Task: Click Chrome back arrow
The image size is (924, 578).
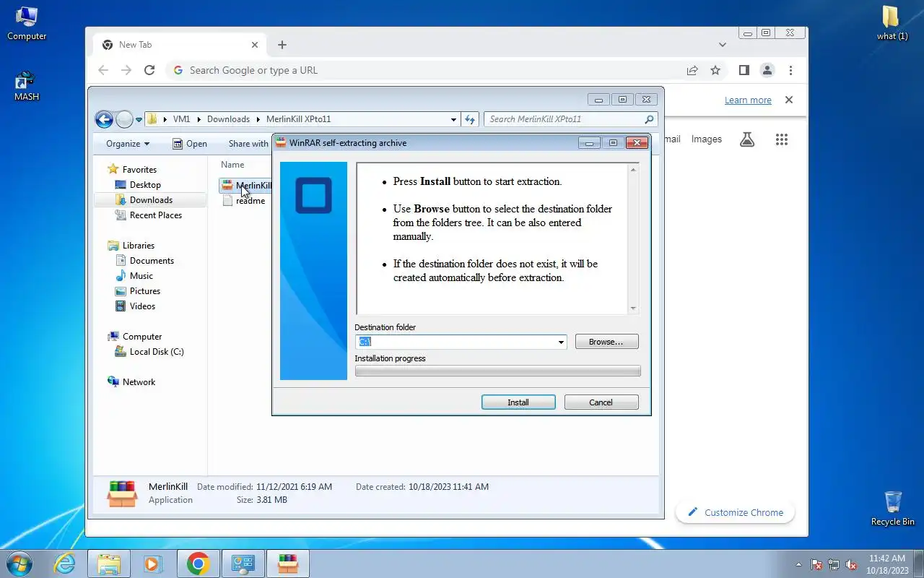Action: (x=103, y=70)
